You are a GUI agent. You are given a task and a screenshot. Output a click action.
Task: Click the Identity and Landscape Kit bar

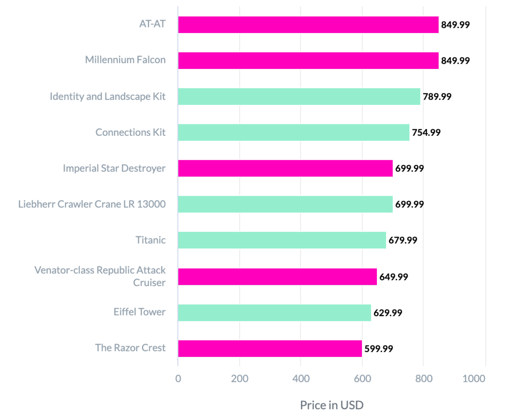tap(299, 96)
